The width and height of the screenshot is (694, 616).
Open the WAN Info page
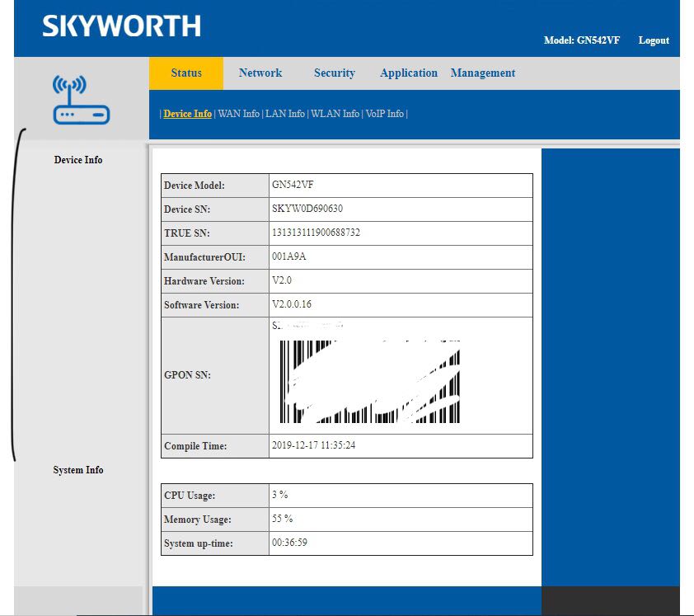238,114
